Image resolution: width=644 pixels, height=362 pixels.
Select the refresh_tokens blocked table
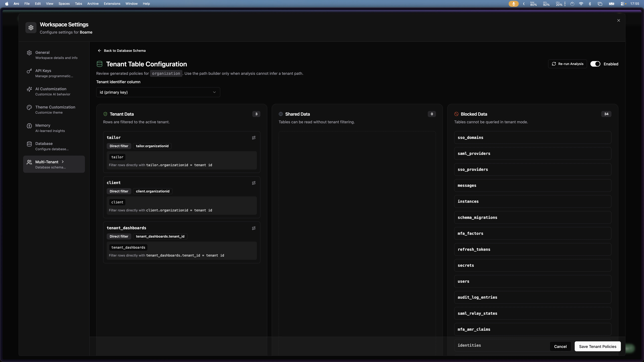tap(533, 250)
